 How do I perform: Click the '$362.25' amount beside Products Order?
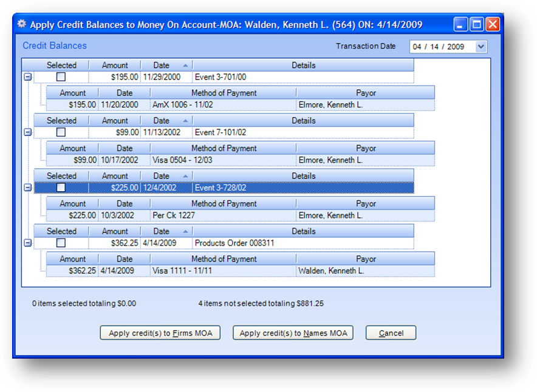pos(115,243)
